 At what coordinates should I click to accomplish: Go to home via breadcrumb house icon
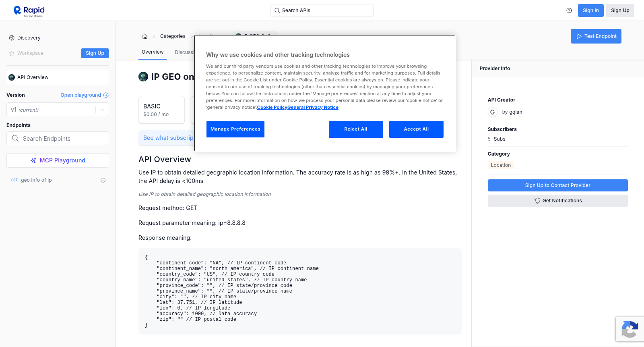coord(145,36)
